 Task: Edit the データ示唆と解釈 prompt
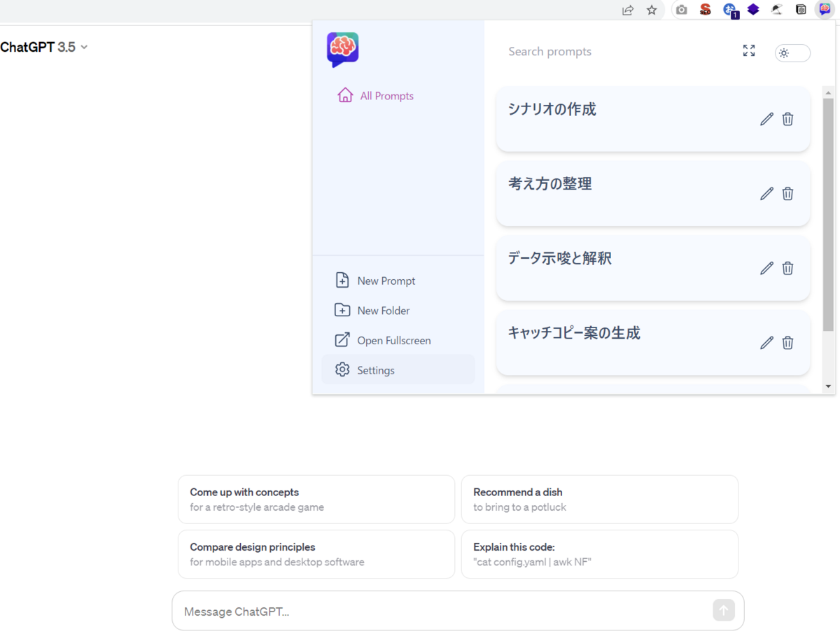point(766,268)
